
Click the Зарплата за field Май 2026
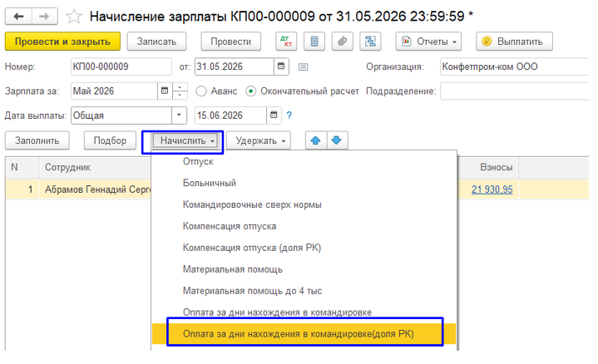pos(115,91)
